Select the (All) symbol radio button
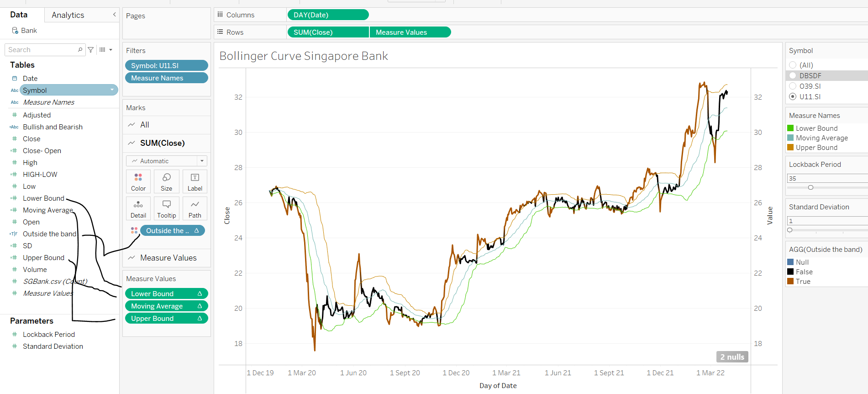The image size is (868, 394). pos(793,65)
